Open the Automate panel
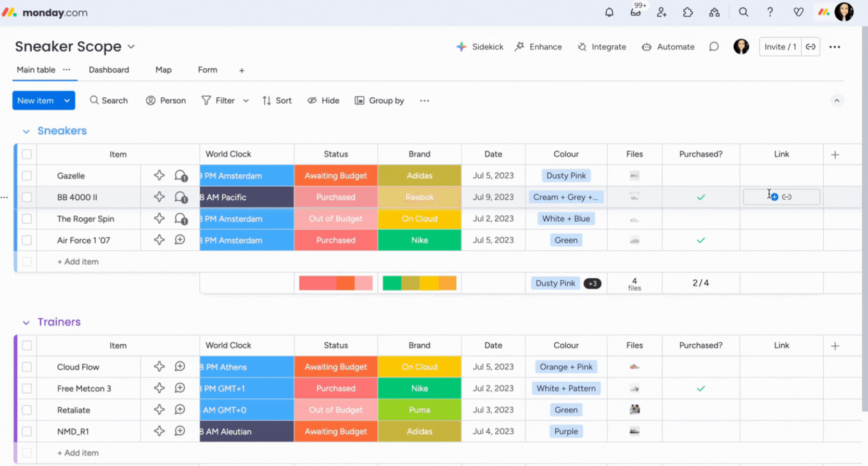 click(x=668, y=47)
